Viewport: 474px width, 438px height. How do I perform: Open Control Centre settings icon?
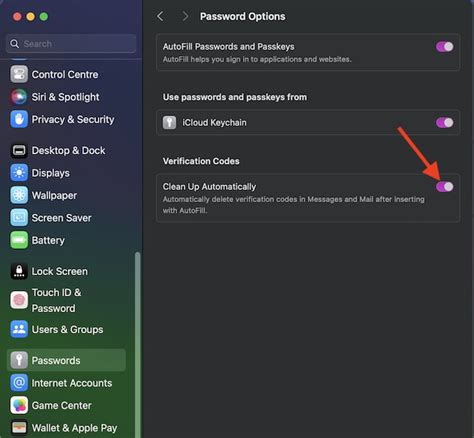pyautogui.click(x=19, y=74)
